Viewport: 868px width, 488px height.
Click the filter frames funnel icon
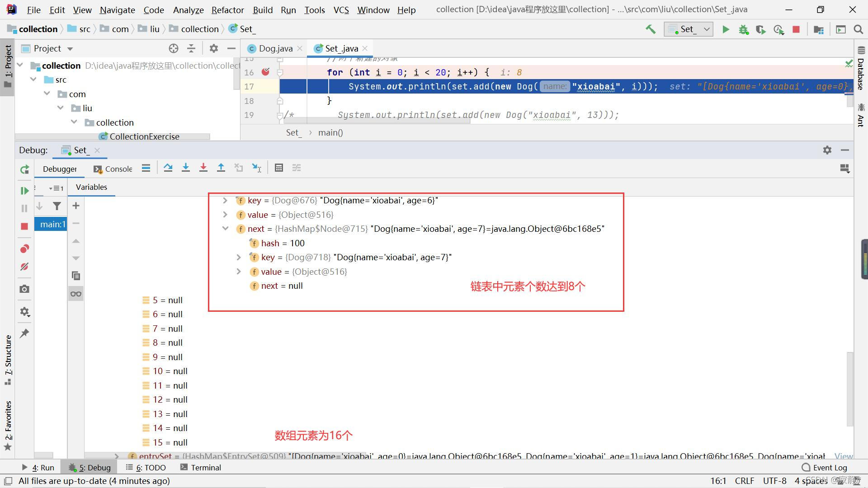pyautogui.click(x=57, y=206)
